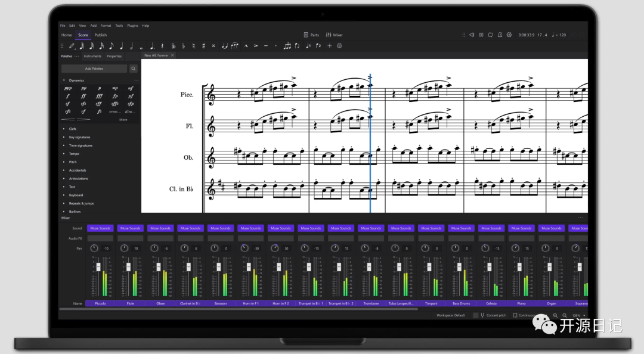
Task: Open the Plugins menu
Action: [x=132, y=26]
